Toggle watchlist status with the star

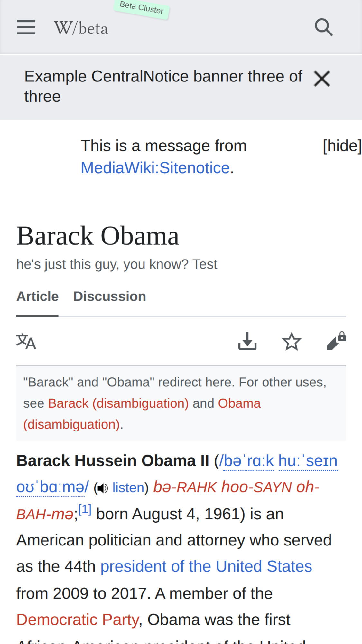[x=292, y=341]
